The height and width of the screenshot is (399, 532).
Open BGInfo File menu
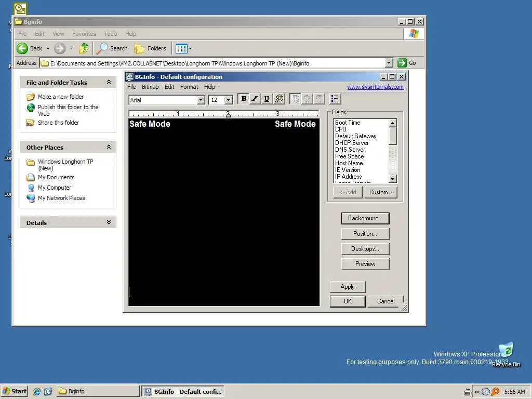[131, 87]
